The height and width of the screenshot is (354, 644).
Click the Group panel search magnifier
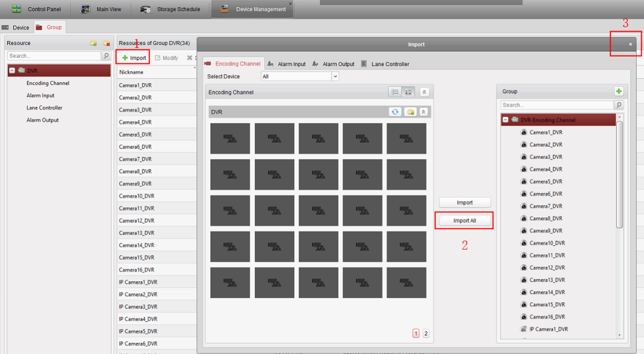[619, 105]
